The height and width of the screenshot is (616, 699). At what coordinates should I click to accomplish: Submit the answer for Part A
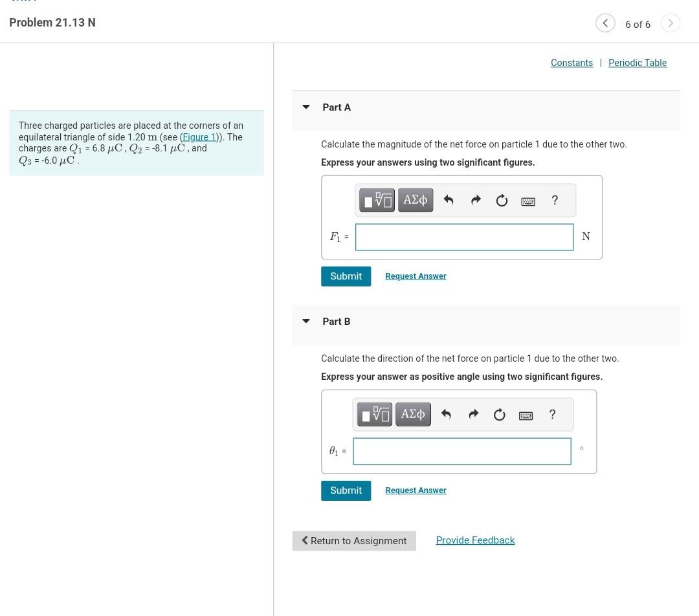[x=346, y=276]
